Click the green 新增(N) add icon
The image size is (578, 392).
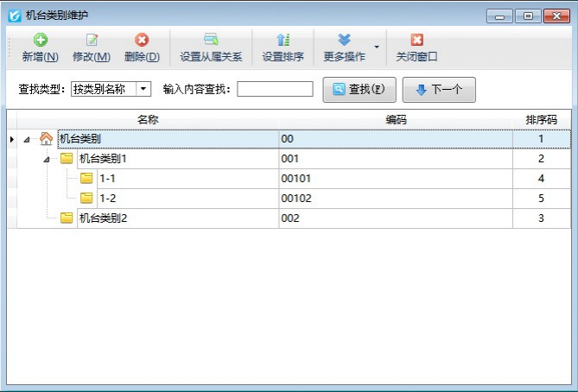point(40,40)
